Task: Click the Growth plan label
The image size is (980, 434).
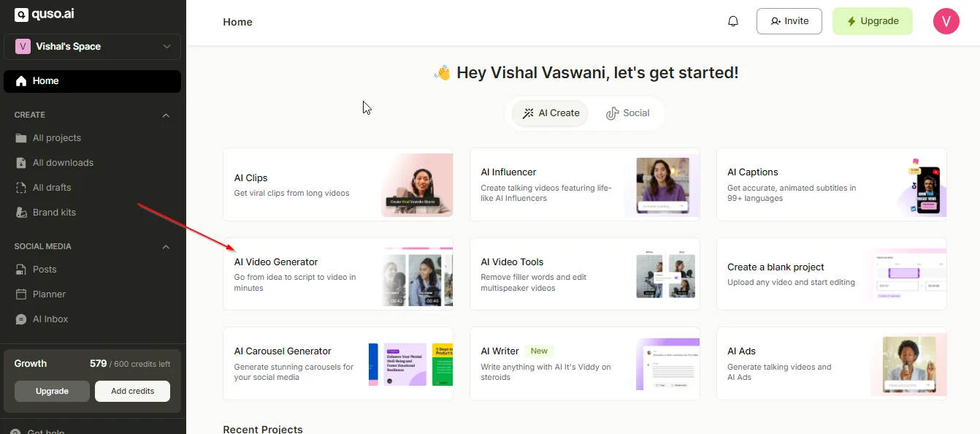Action: point(31,364)
